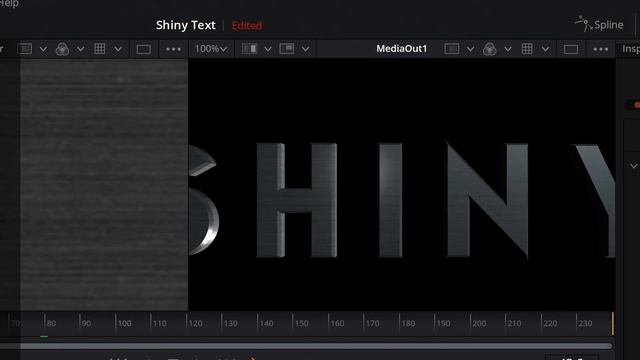The height and width of the screenshot is (360, 640).
Task: Jump to frame 170 on time ruler
Action: click(x=372, y=323)
